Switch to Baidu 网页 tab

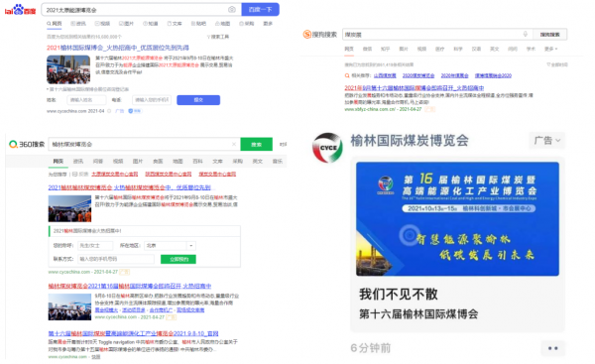coord(55,24)
